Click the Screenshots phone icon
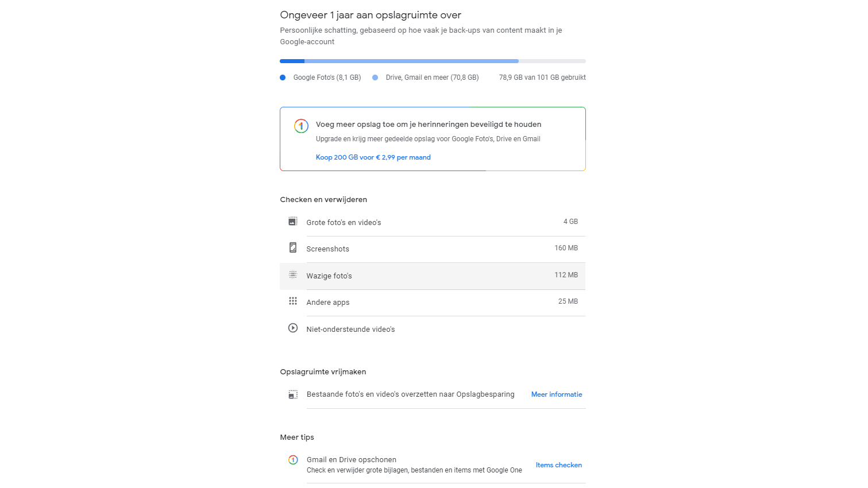 pos(293,248)
